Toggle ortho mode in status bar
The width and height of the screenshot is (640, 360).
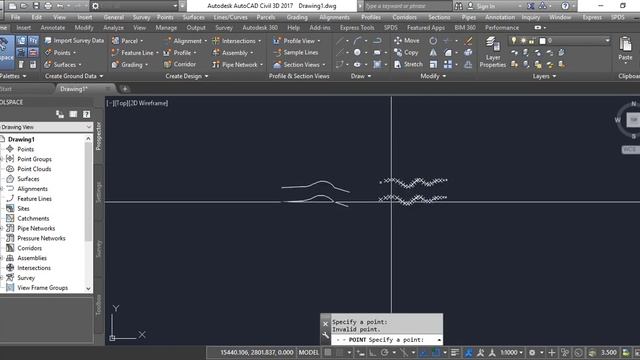click(372, 352)
